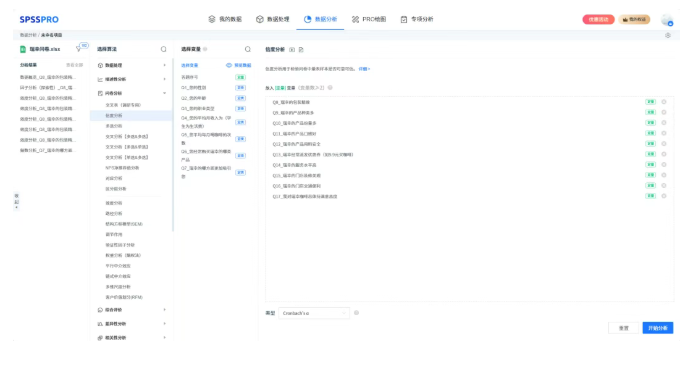
Task: Collapse the expanded questionnaire analysis category
Action: pos(131,93)
